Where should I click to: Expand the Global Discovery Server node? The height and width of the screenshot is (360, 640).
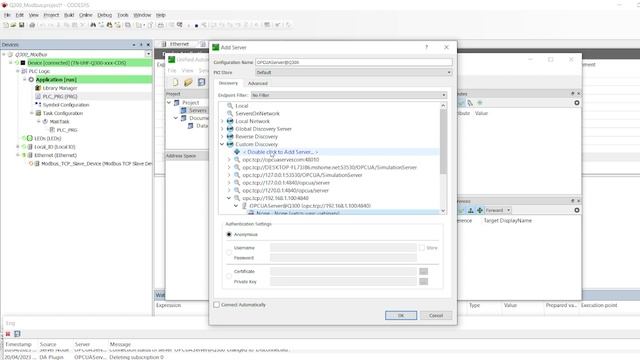coord(222,129)
